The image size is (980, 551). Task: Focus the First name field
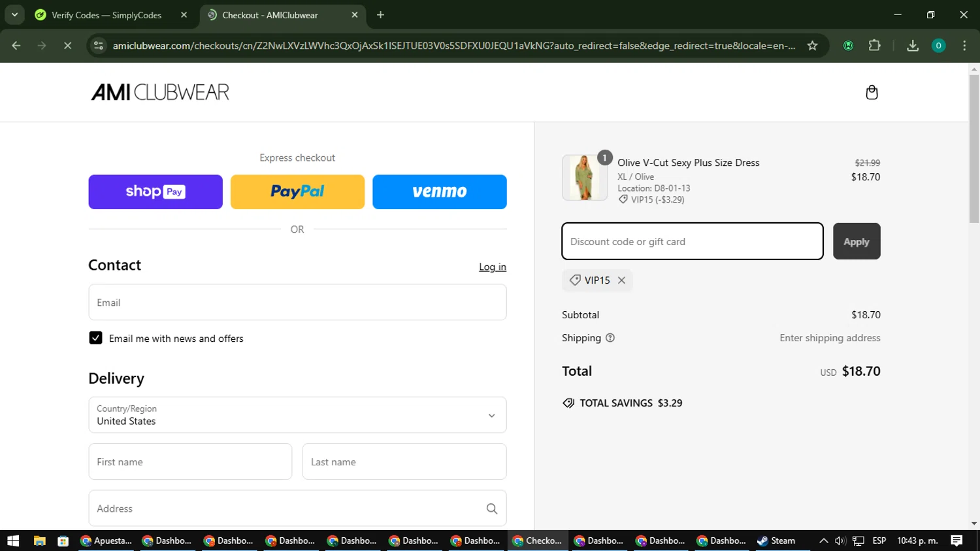pyautogui.click(x=190, y=461)
